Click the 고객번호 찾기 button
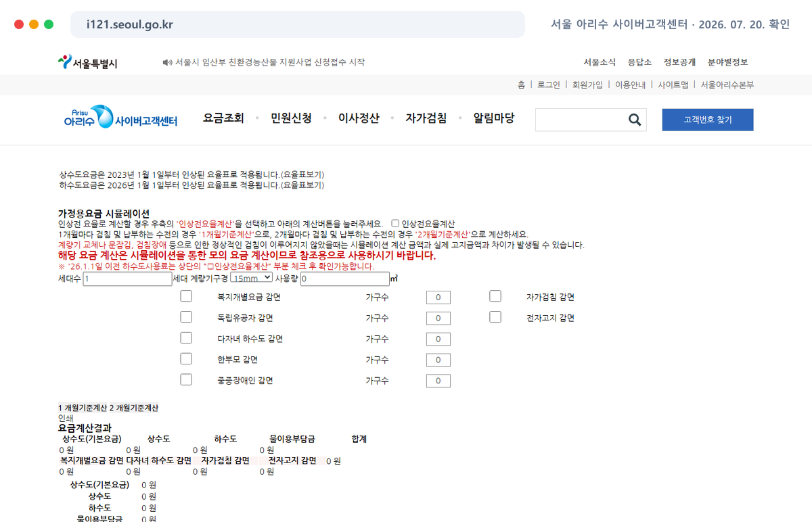The image size is (812, 522). 708,120
